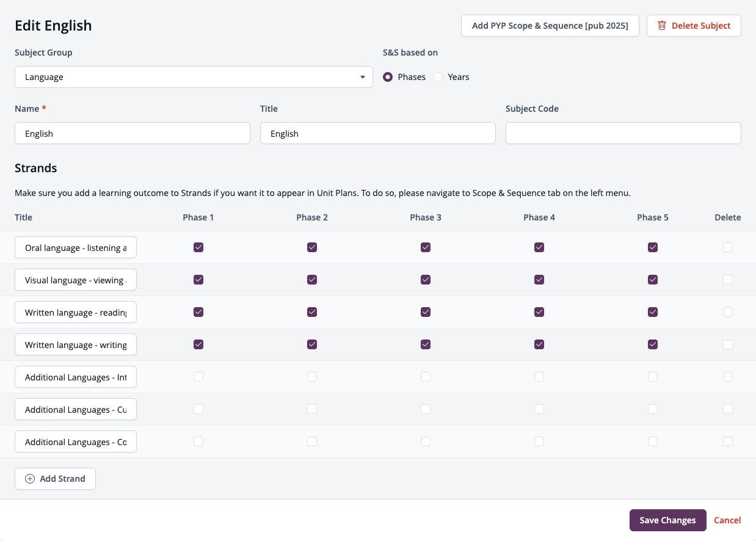Tick Delete checkbox for Written language - writing
Image resolution: width=756 pixels, height=541 pixels.
click(x=728, y=344)
